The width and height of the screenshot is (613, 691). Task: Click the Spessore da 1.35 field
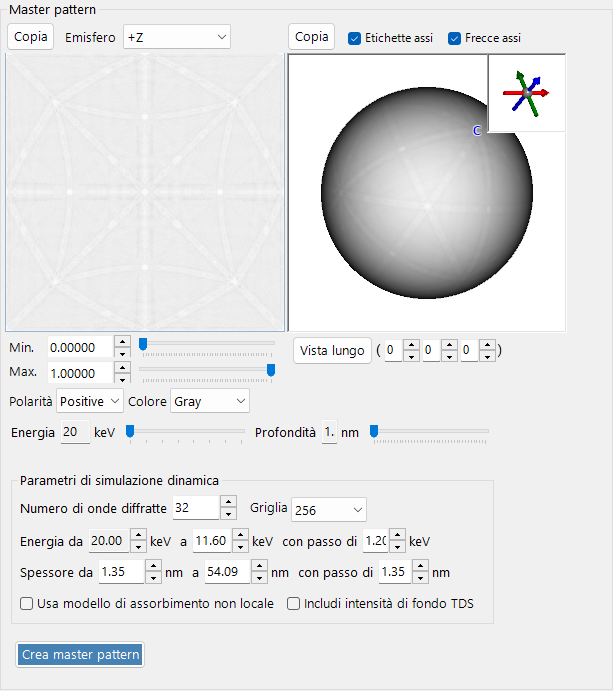tap(122, 572)
